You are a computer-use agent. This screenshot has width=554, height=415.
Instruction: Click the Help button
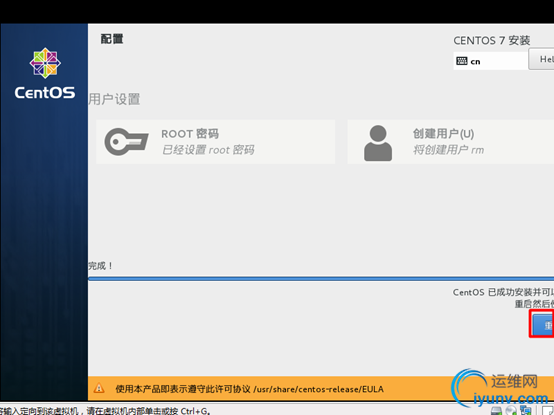tap(541, 59)
